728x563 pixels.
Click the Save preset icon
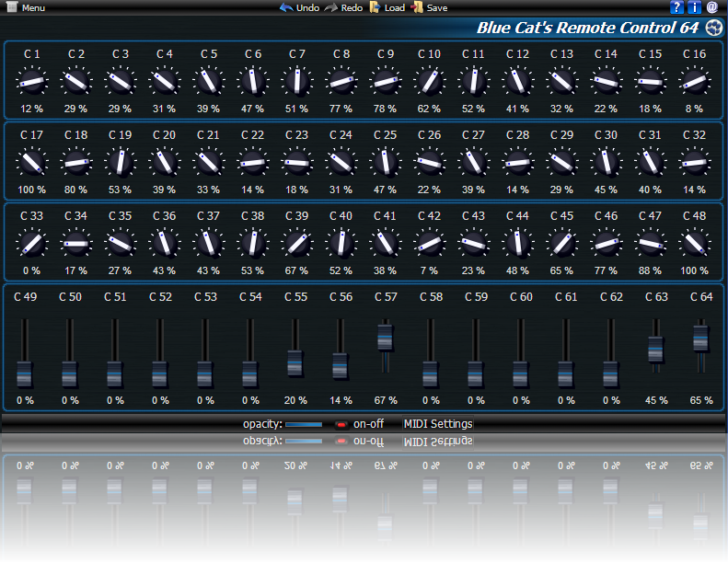(x=417, y=7)
